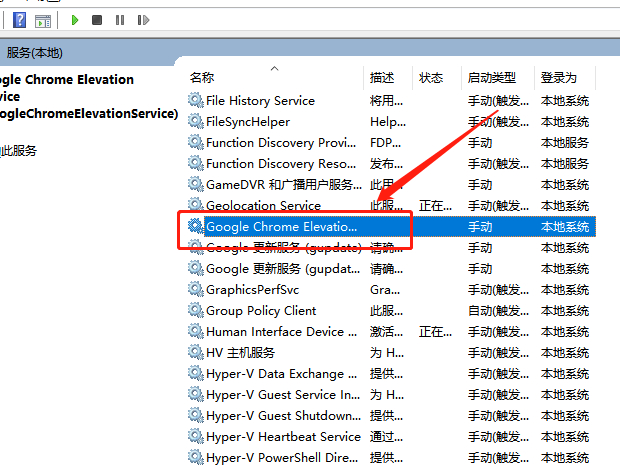620x465 pixels.
Task: Select Function Discovery Reso... service name
Action: 281,164
